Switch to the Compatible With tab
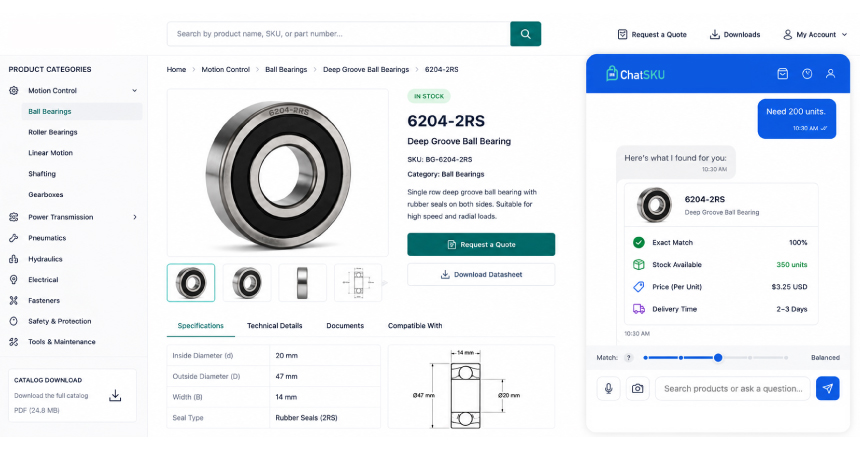860x452 pixels. tap(415, 326)
